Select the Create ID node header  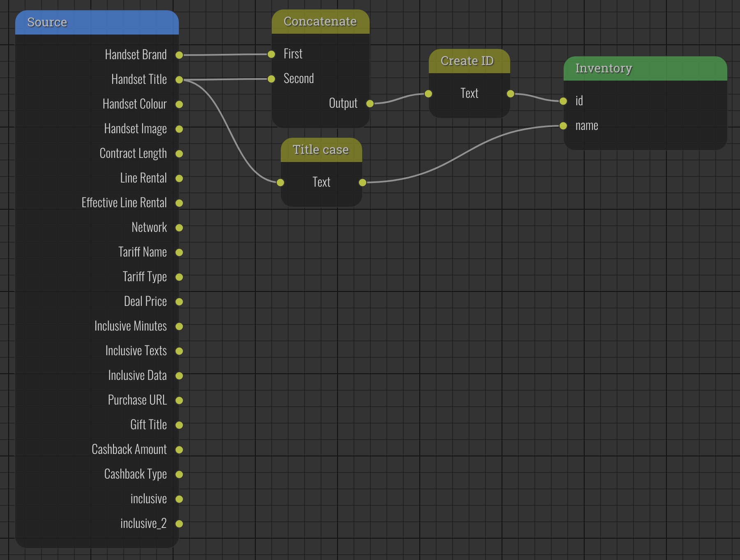(469, 60)
